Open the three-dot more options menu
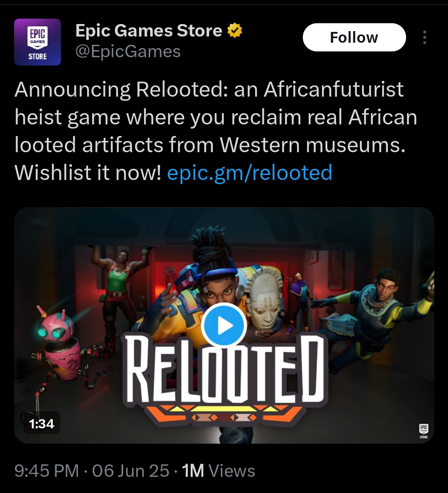 [424, 37]
